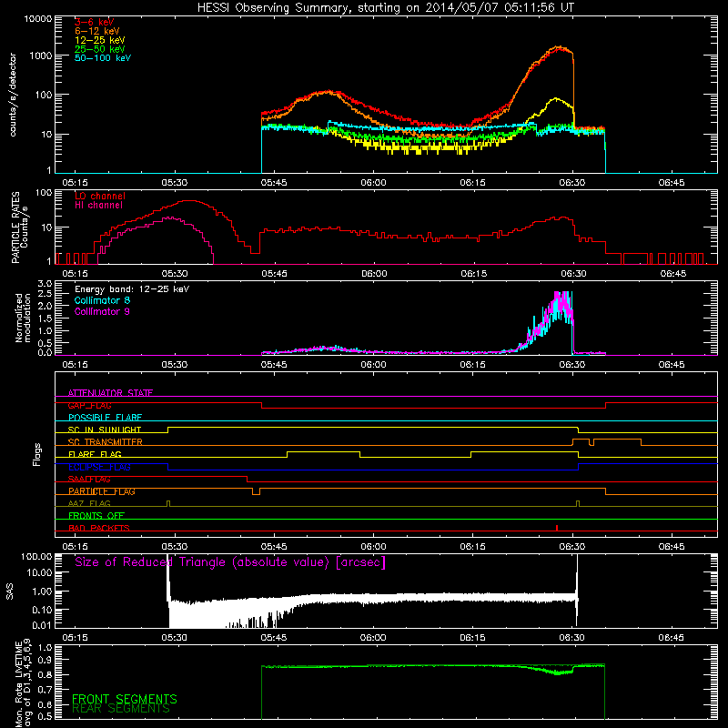728x728 pixels.
Task: Select the 25-50 keV legend label
Action: (x=99, y=49)
